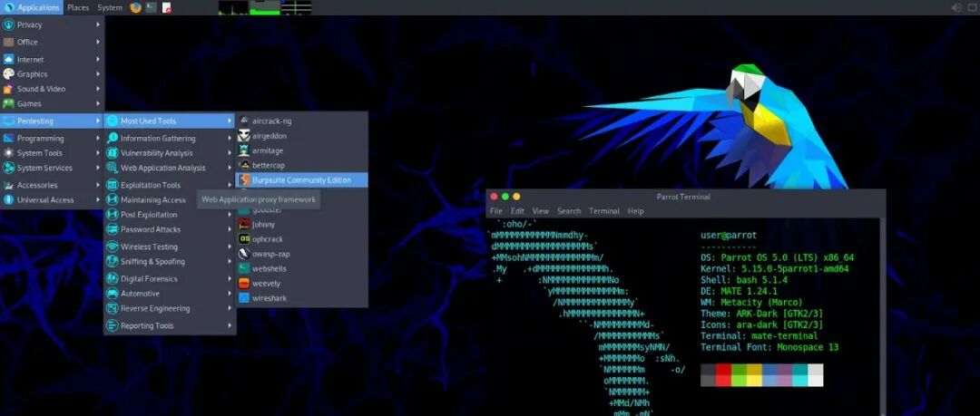Click the CPU usage graph applet

[233, 7]
